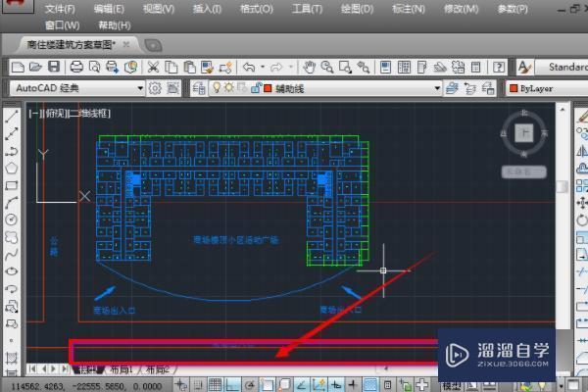Toggle the layer lightbulb on/off
The height and width of the screenshot is (392, 588).
pyautogui.click(x=217, y=88)
